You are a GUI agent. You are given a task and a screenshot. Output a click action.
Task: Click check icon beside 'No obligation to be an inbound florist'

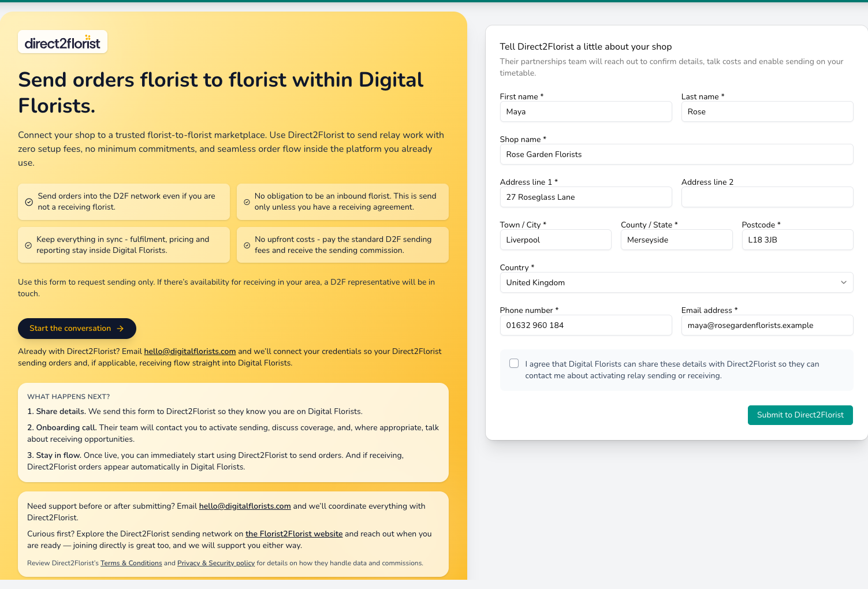coord(247,202)
